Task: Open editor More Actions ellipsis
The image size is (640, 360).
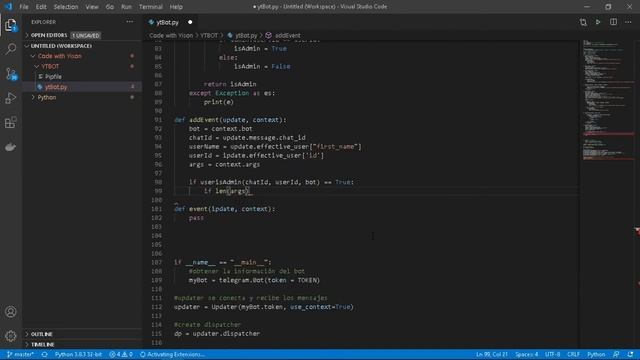Action: [628, 22]
